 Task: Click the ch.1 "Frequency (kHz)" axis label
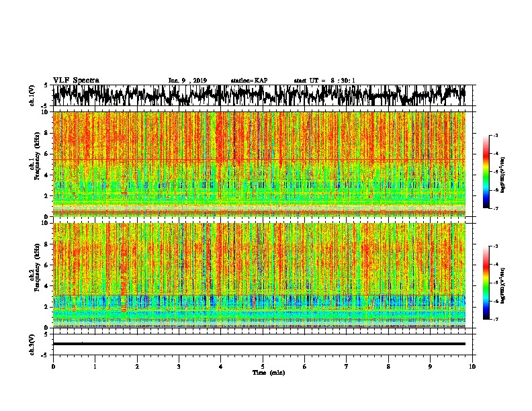tap(37, 156)
